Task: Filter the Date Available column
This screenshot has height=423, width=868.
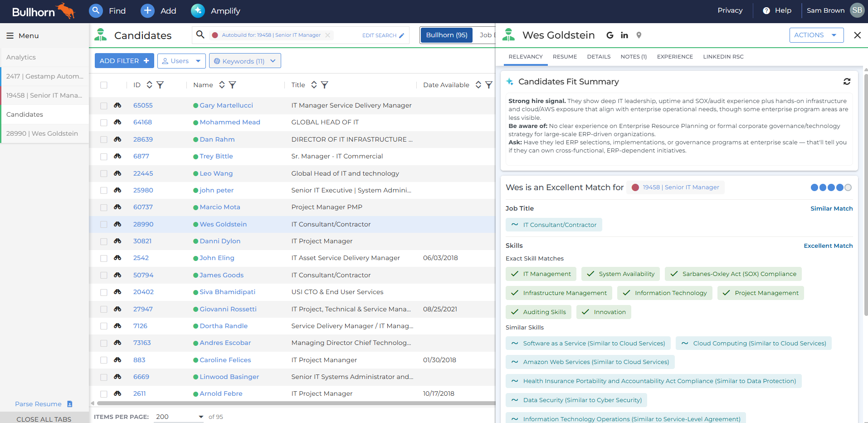Action: click(489, 85)
